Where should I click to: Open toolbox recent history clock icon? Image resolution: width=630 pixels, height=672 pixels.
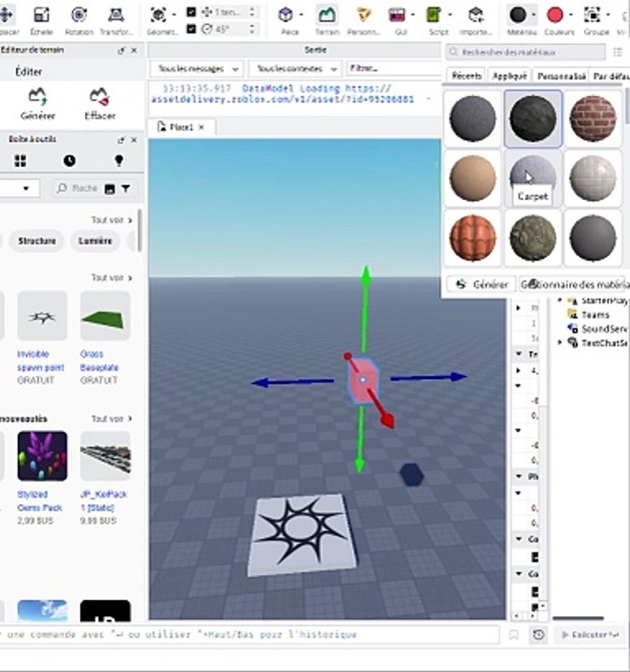point(69,161)
